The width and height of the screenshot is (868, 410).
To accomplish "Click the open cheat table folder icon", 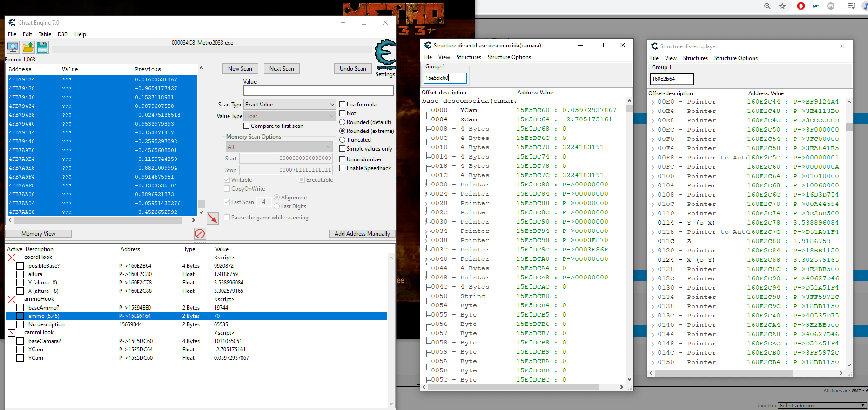I will (x=28, y=47).
